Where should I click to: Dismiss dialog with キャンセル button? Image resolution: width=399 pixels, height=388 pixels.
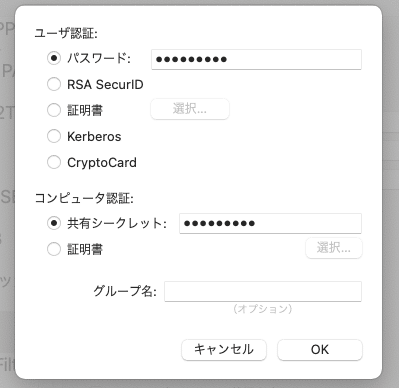point(224,350)
